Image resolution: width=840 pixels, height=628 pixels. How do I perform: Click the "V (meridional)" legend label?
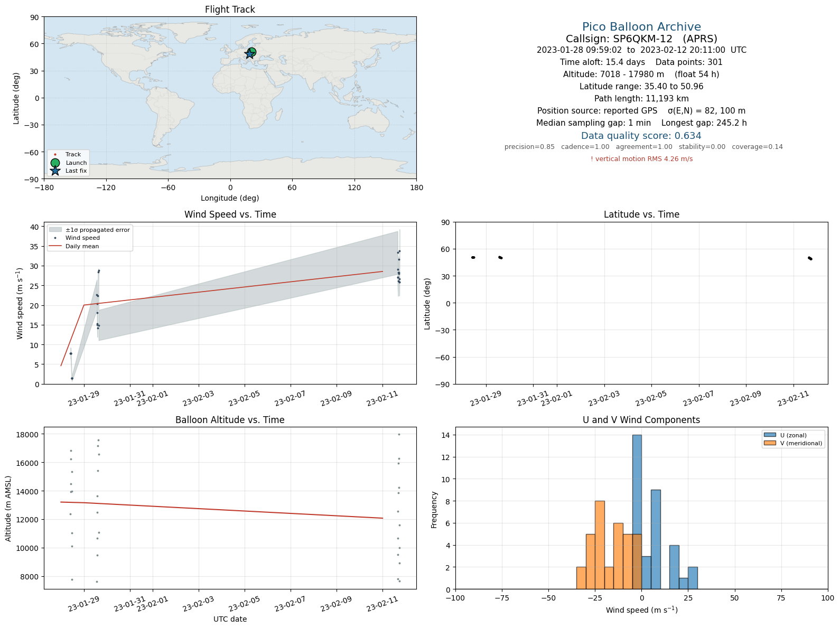(801, 443)
